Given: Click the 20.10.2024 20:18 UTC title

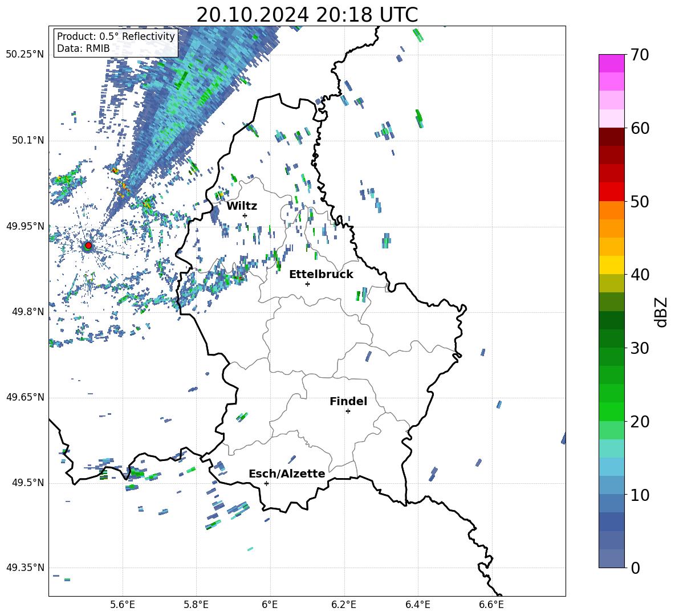Looking at the screenshot, I should (x=307, y=15).
